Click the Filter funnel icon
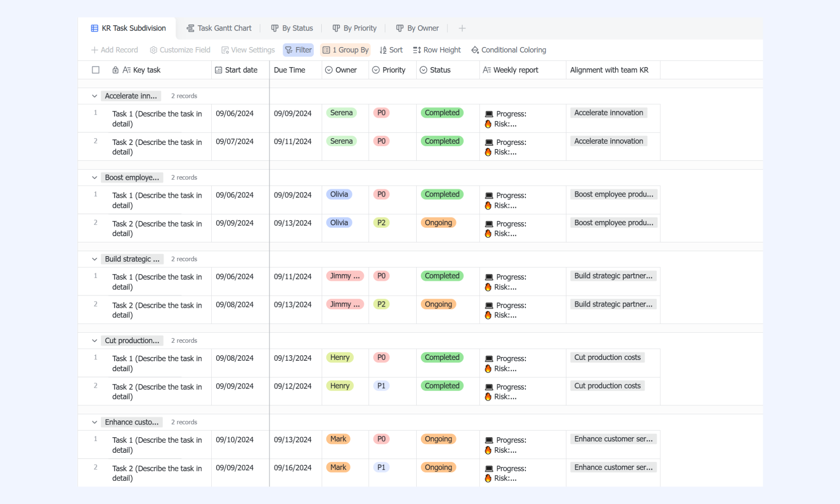 coord(289,50)
